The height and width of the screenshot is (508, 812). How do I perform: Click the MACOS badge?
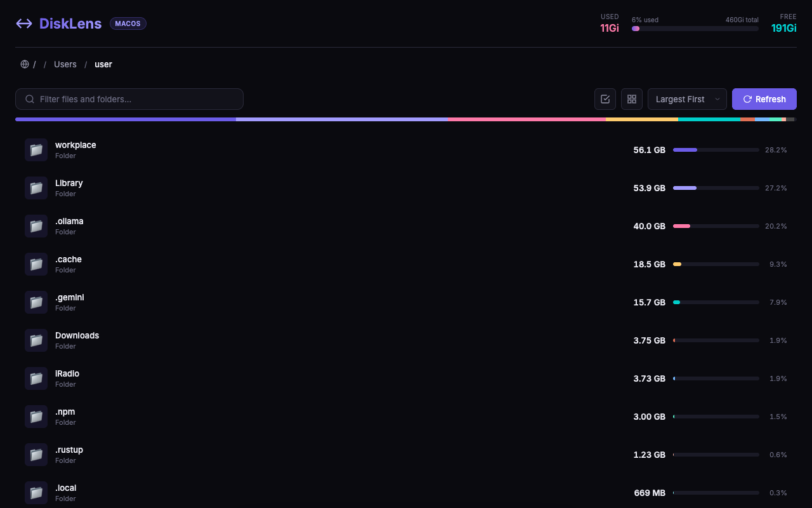128,23
